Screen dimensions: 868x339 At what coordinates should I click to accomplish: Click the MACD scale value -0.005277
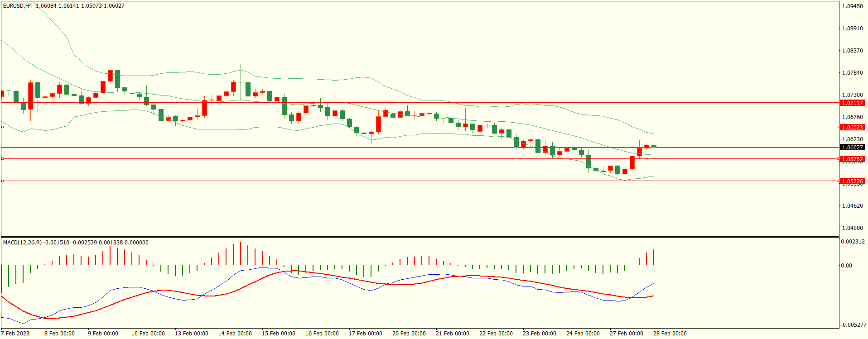click(x=854, y=325)
